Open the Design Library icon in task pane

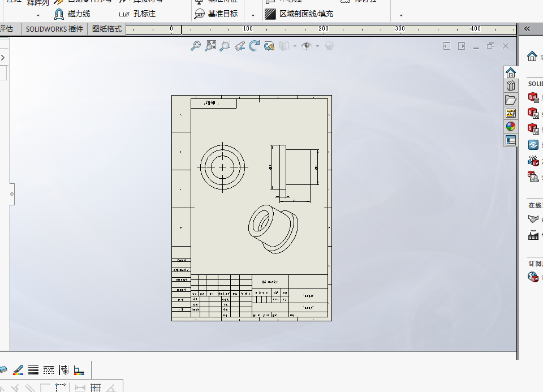click(510, 86)
